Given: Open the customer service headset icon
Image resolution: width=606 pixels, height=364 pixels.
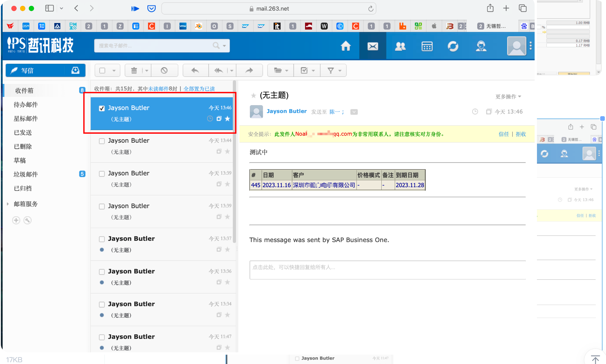Looking at the screenshot, I should click(x=481, y=46).
